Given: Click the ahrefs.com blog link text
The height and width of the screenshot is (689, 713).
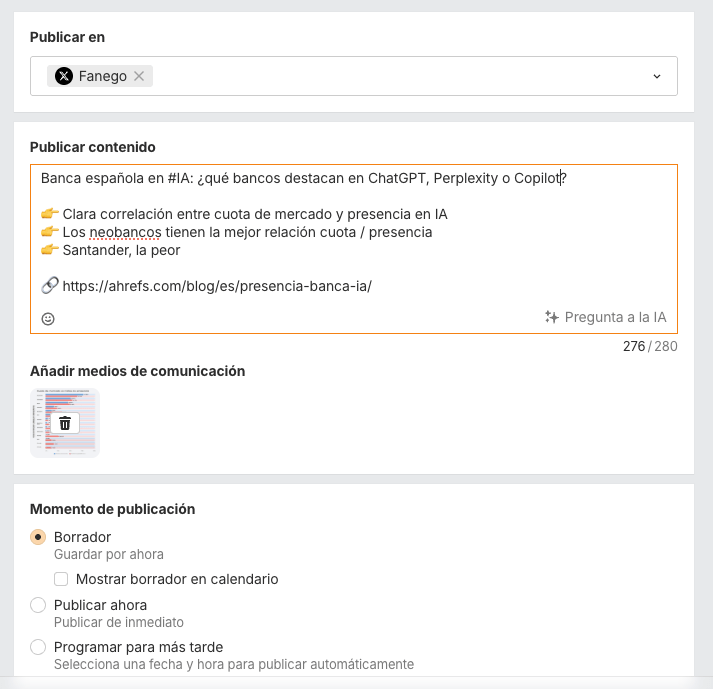Looking at the screenshot, I should pyautogui.click(x=216, y=286).
